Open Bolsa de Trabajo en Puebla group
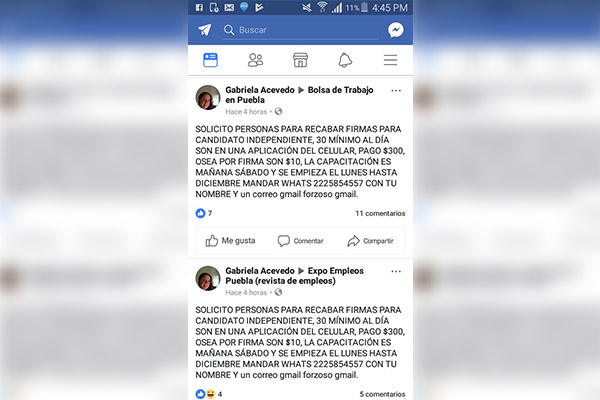 click(x=299, y=95)
